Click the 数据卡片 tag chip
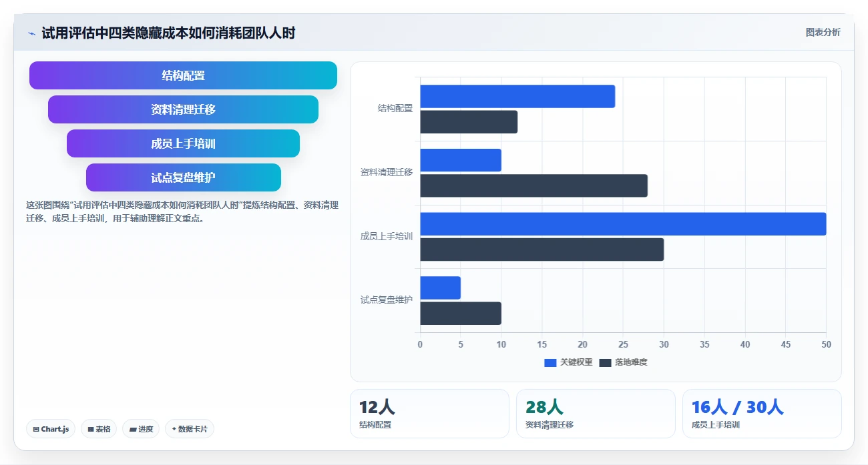This screenshot has width=868, height=465. tap(190, 429)
